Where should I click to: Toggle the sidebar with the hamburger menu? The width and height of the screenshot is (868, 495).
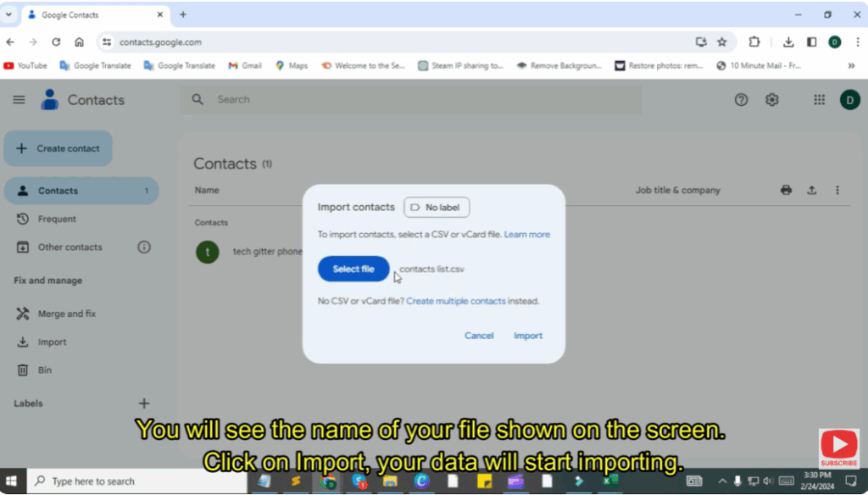(18, 99)
